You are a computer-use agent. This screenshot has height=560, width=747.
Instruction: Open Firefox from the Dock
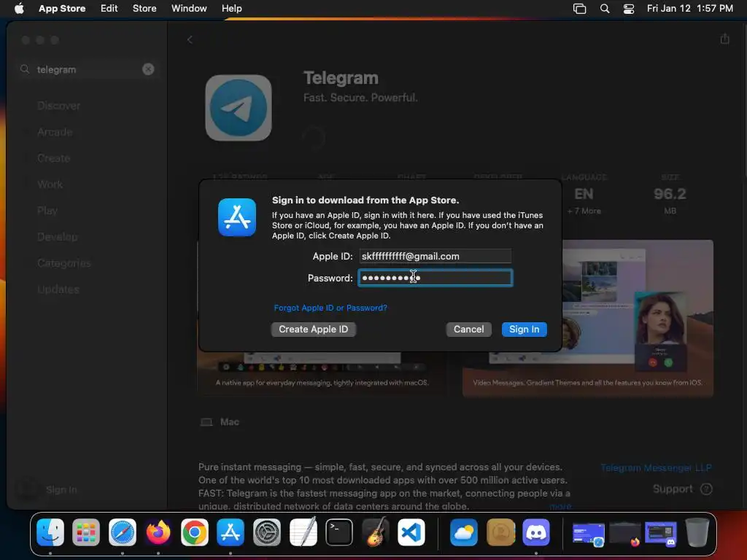click(158, 532)
